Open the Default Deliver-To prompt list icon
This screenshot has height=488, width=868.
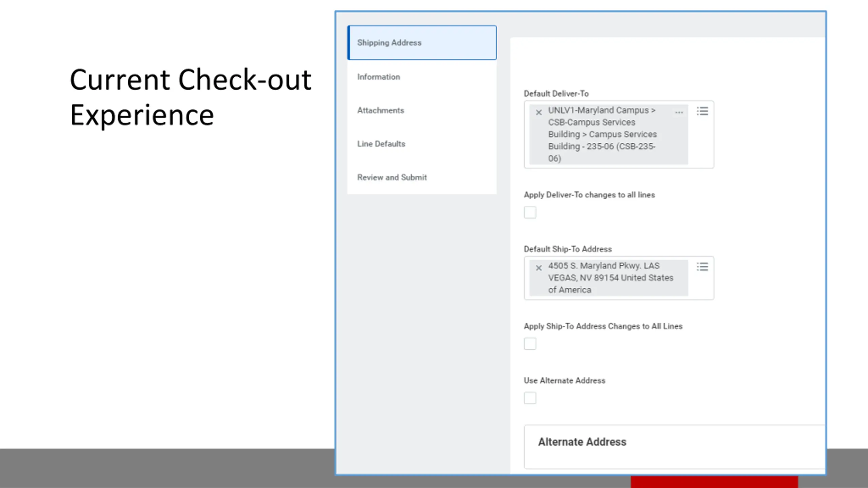tap(702, 111)
